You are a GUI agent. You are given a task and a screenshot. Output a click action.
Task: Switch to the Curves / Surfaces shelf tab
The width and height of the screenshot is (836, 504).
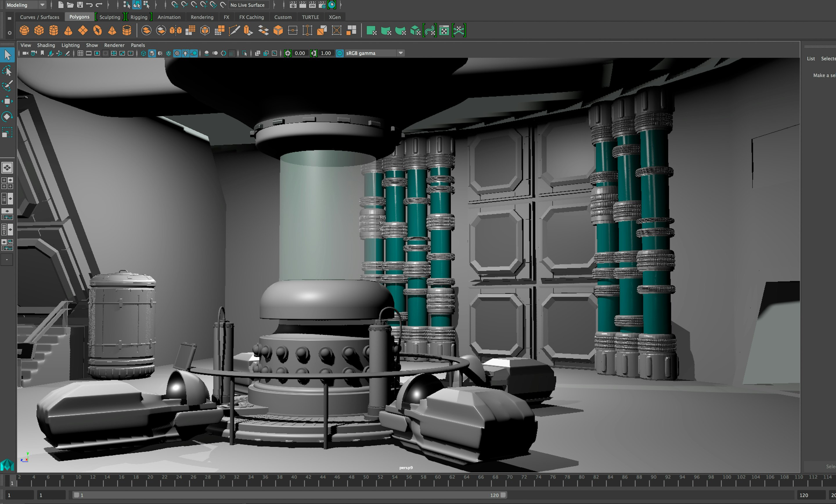(x=39, y=17)
